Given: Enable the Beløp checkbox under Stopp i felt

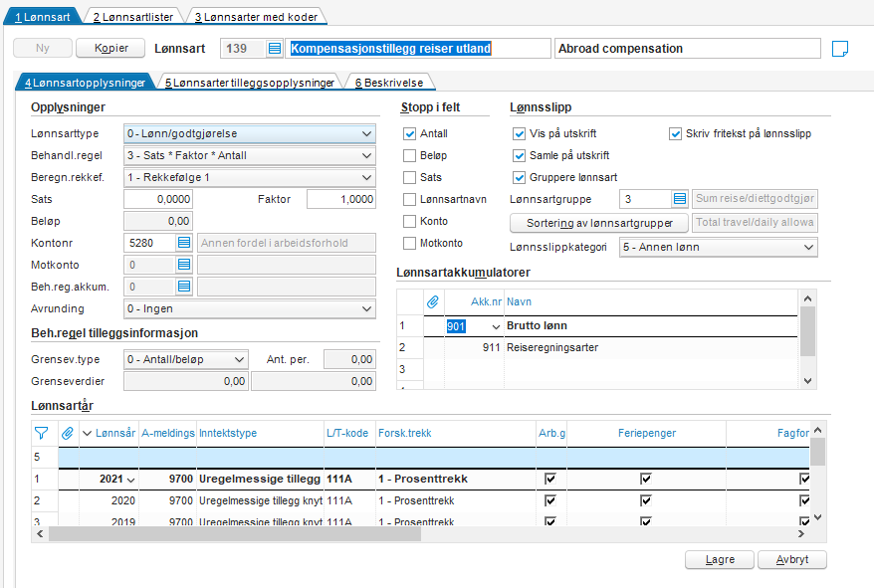Looking at the screenshot, I should [410, 156].
